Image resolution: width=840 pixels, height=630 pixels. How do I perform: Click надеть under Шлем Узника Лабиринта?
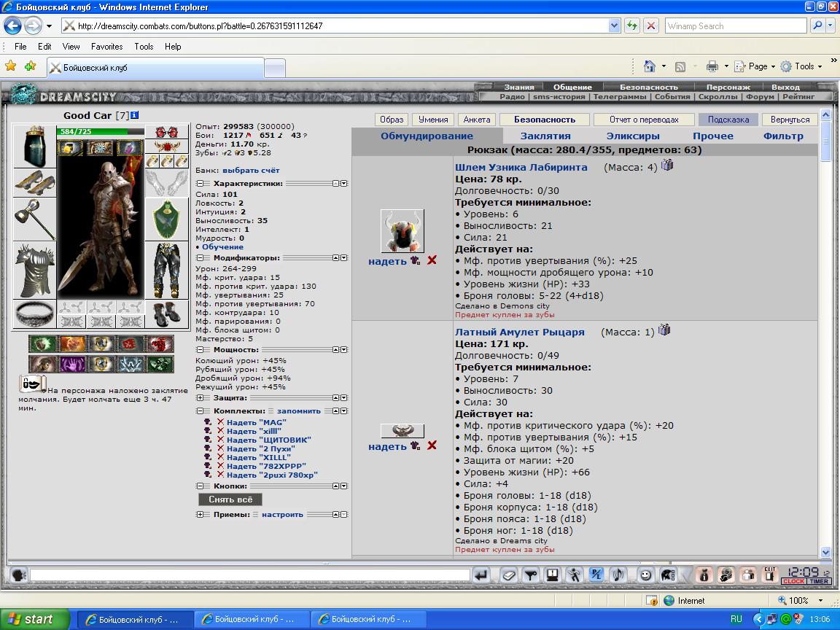[x=387, y=261]
